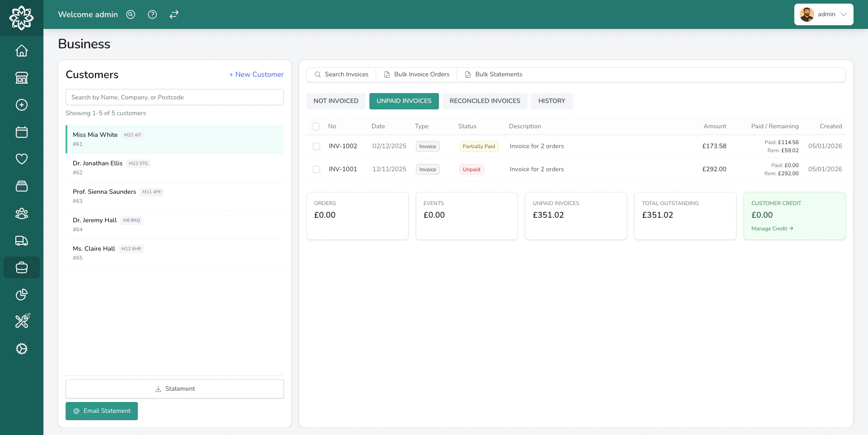
Task: Switch to the RECONCILED INVOICES tab
Action: coord(485,101)
